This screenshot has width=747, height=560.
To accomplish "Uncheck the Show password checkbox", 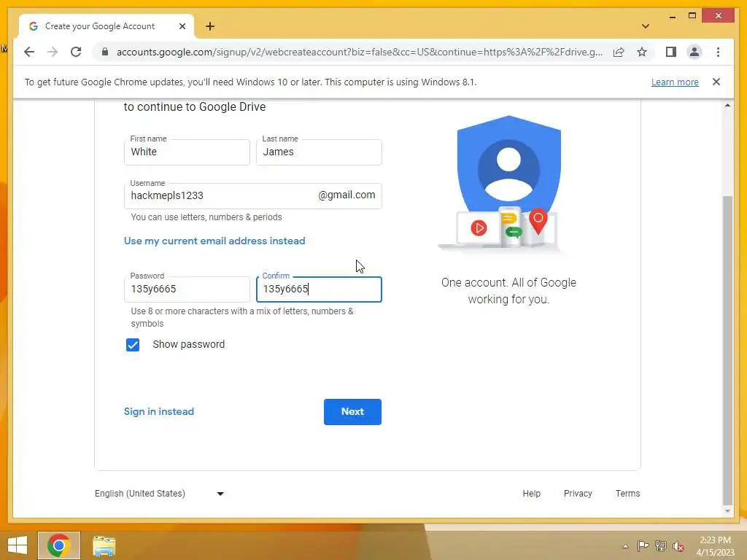I will tap(133, 345).
